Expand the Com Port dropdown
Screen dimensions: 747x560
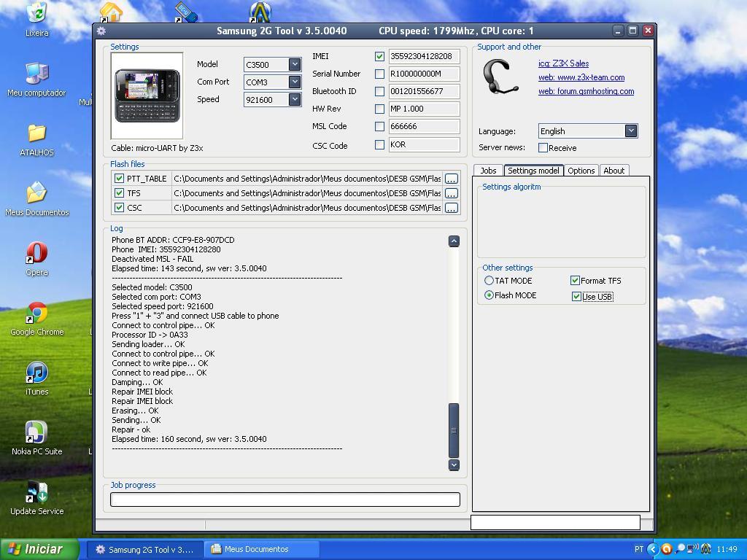tap(295, 82)
